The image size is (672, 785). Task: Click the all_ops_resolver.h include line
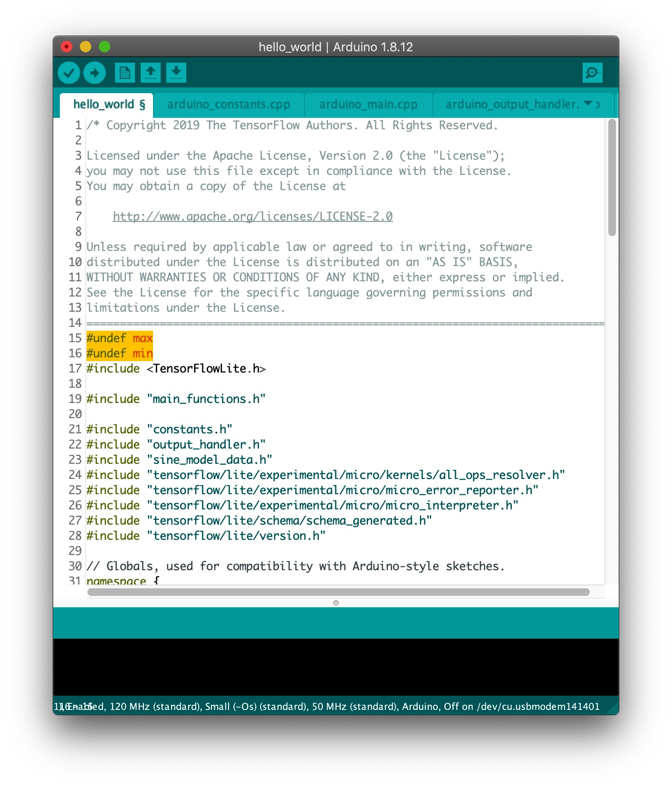(x=326, y=475)
